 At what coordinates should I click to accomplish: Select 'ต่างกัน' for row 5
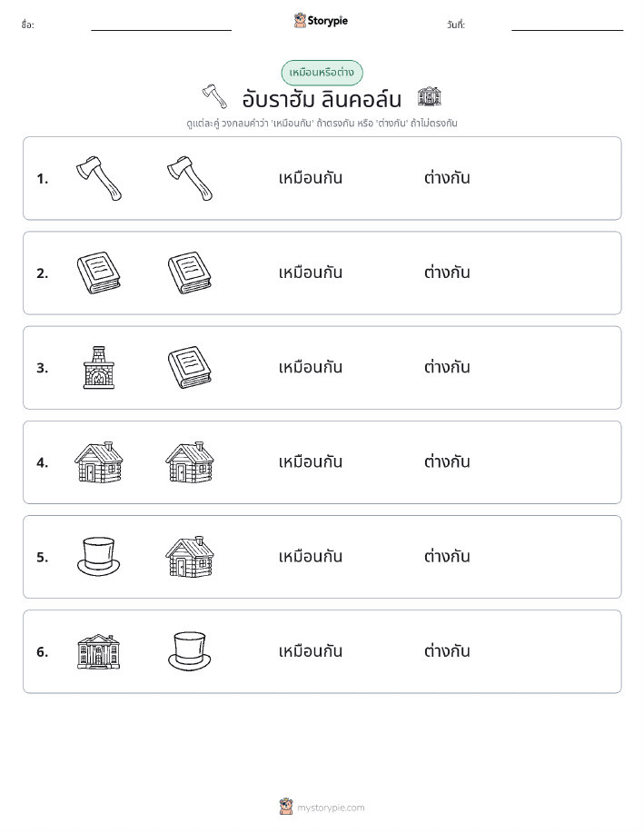coord(447,556)
